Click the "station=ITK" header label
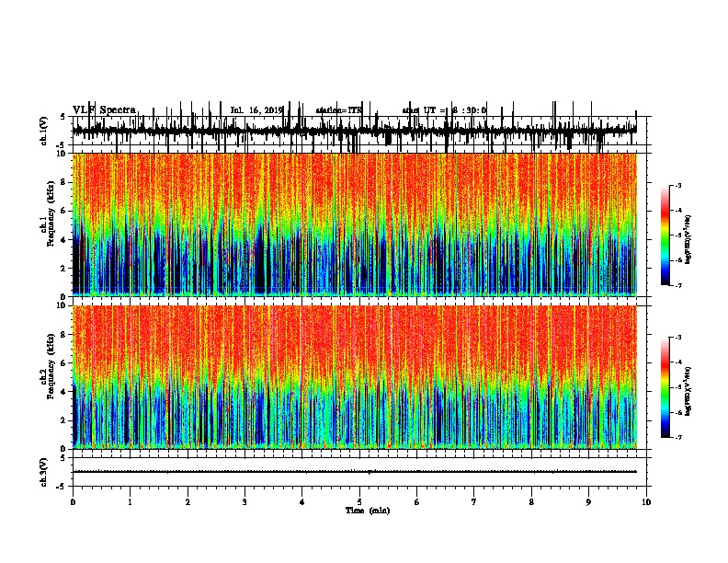Screen dimensions: 728x563 [338, 110]
